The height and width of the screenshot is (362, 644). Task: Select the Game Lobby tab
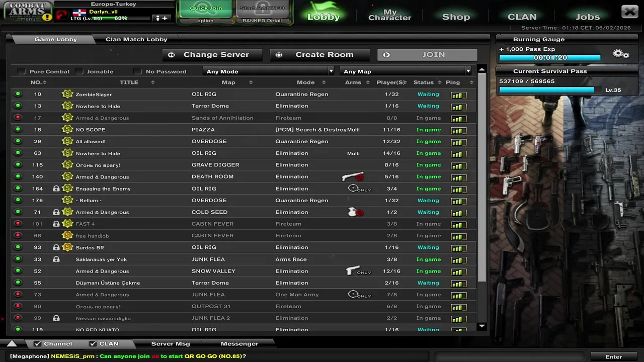(x=55, y=39)
